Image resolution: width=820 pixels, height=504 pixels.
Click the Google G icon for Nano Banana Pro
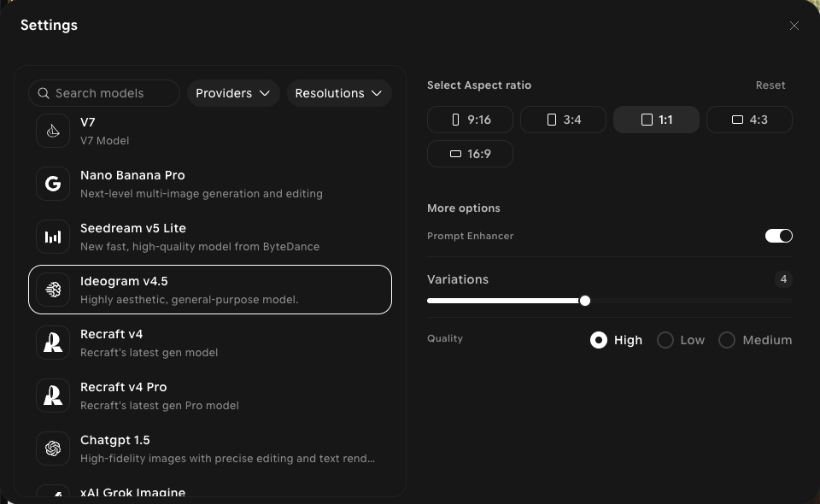(x=53, y=184)
